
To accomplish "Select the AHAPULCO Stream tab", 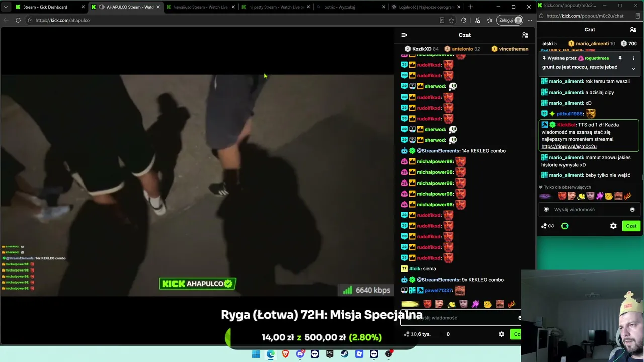I will pos(126,7).
